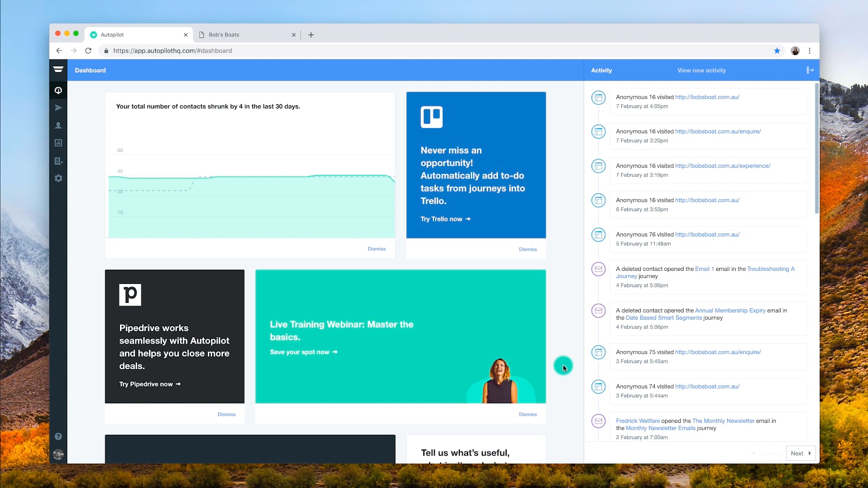Click the webinar presenter image

coord(500,381)
